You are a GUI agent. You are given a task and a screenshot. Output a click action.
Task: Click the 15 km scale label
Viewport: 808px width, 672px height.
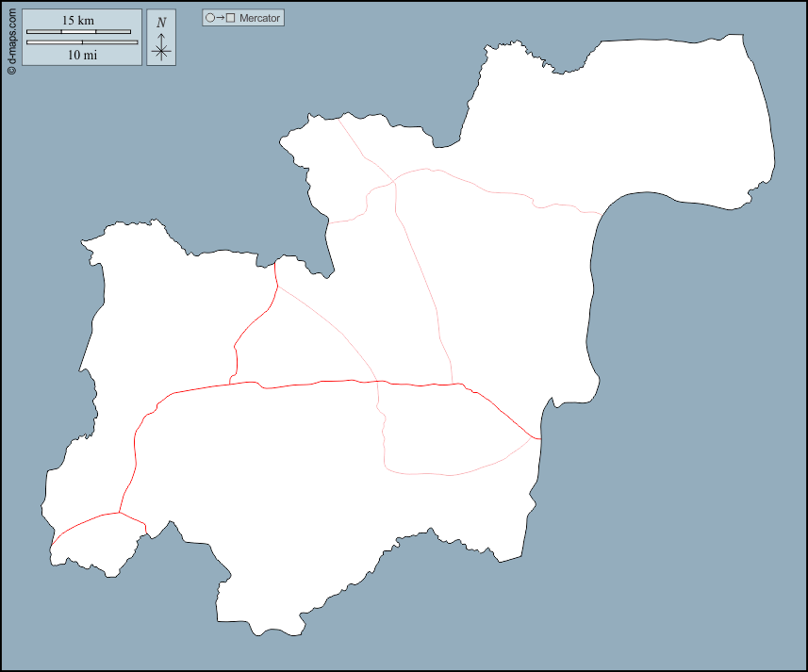coord(78,20)
